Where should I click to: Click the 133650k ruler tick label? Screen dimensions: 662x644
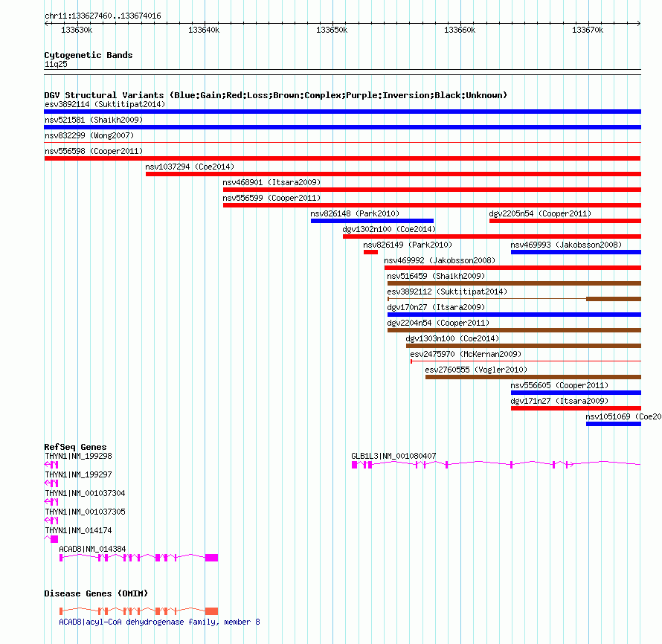tap(332, 30)
